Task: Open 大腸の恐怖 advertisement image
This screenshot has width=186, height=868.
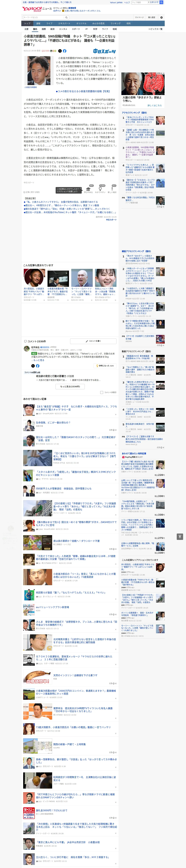Action: pyautogui.click(x=143, y=84)
